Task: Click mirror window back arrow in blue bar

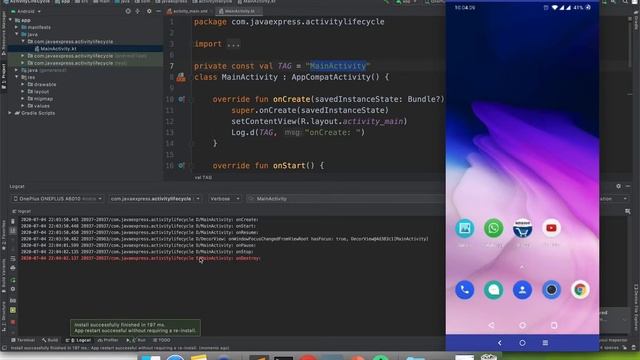Action: [x=500, y=343]
